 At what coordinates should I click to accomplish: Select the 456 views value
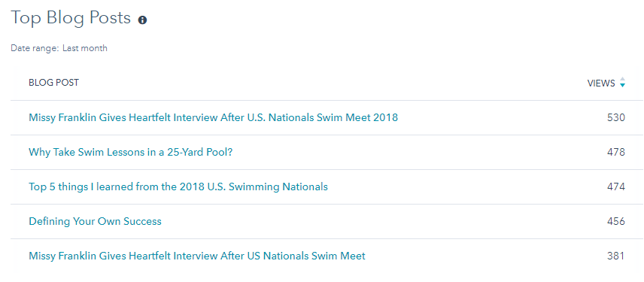click(x=615, y=221)
